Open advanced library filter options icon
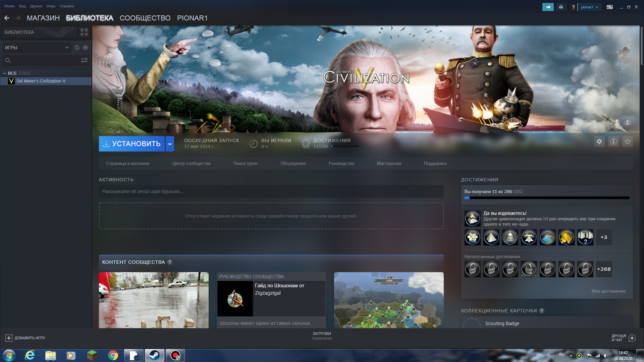 click(x=84, y=60)
